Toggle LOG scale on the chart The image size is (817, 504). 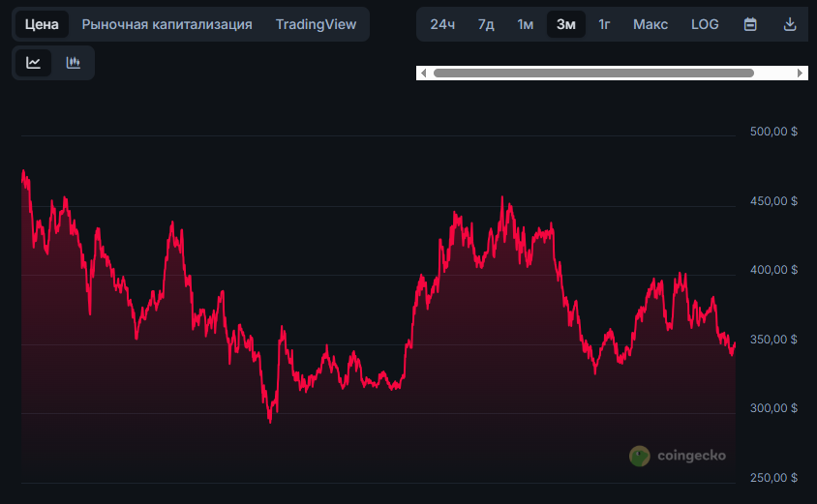[x=705, y=24]
